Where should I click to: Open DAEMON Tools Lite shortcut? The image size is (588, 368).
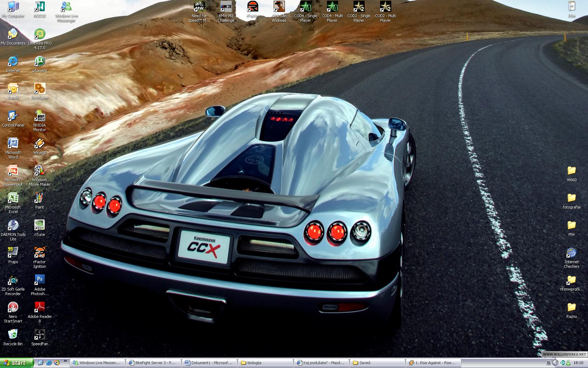tap(13, 230)
